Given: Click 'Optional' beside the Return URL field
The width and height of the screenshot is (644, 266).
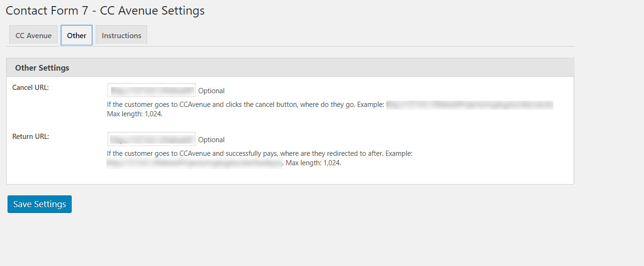Looking at the screenshot, I should [211, 140].
